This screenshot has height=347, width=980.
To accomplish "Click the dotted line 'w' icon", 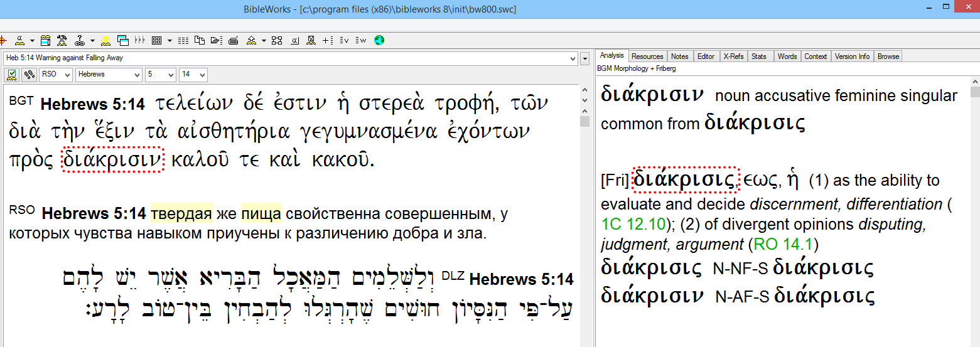I will click(x=361, y=41).
